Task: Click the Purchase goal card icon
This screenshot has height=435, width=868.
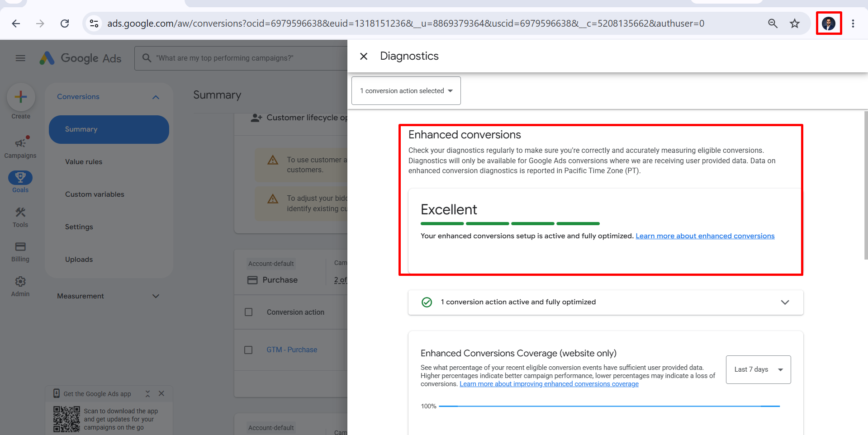Action: (252, 280)
